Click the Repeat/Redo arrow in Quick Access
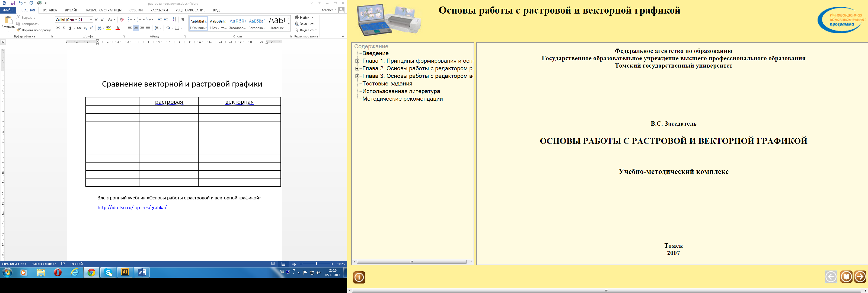The height and width of the screenshot is (293, 868). (31, 3)
